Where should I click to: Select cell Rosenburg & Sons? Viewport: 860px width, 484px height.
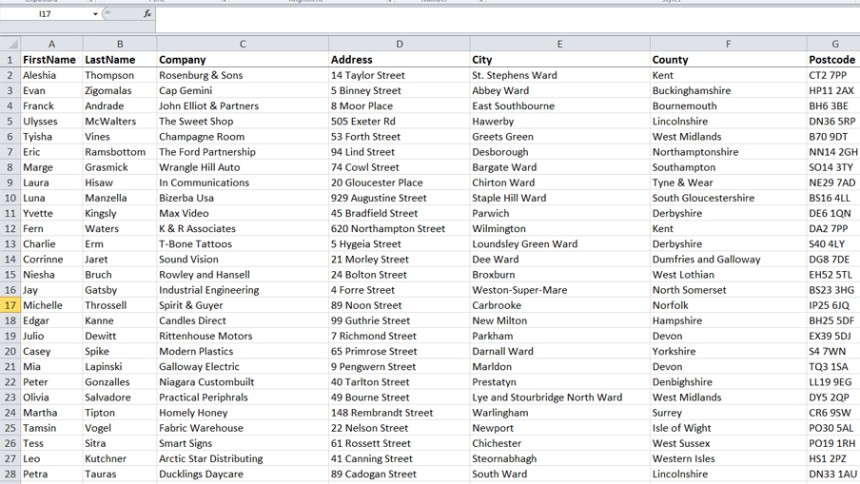click(242, 75)
